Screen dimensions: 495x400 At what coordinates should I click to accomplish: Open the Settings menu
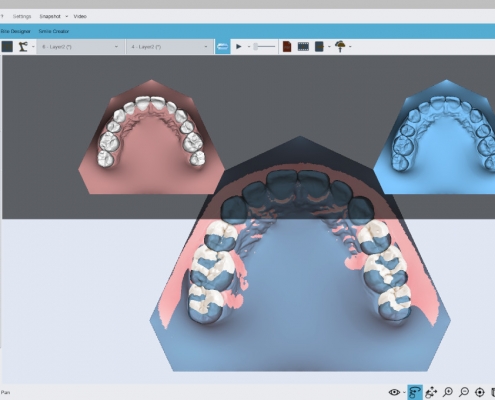pyautogui.click(x=22, y=16)
